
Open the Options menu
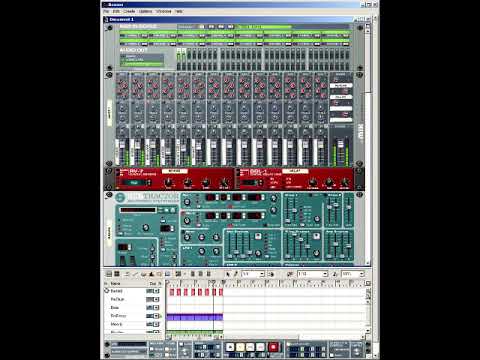tap(146, 11)
